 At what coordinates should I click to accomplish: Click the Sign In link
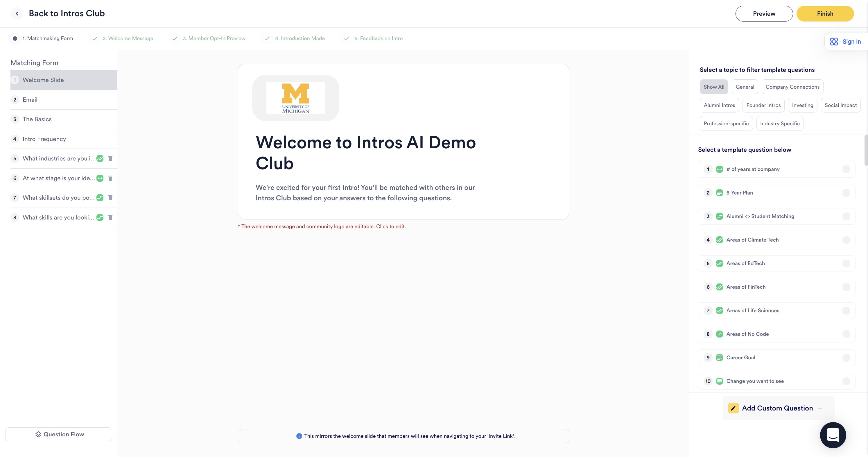click(851, 42)
